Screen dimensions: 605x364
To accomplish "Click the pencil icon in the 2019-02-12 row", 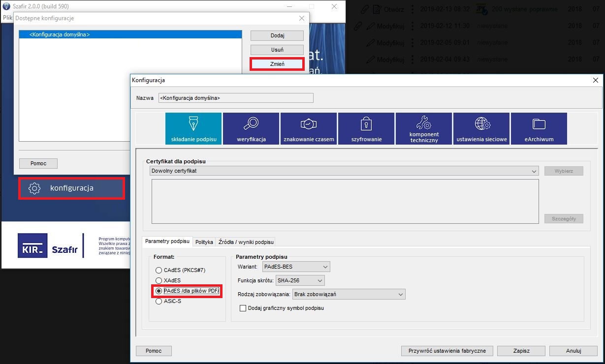I will coord(370,26).
